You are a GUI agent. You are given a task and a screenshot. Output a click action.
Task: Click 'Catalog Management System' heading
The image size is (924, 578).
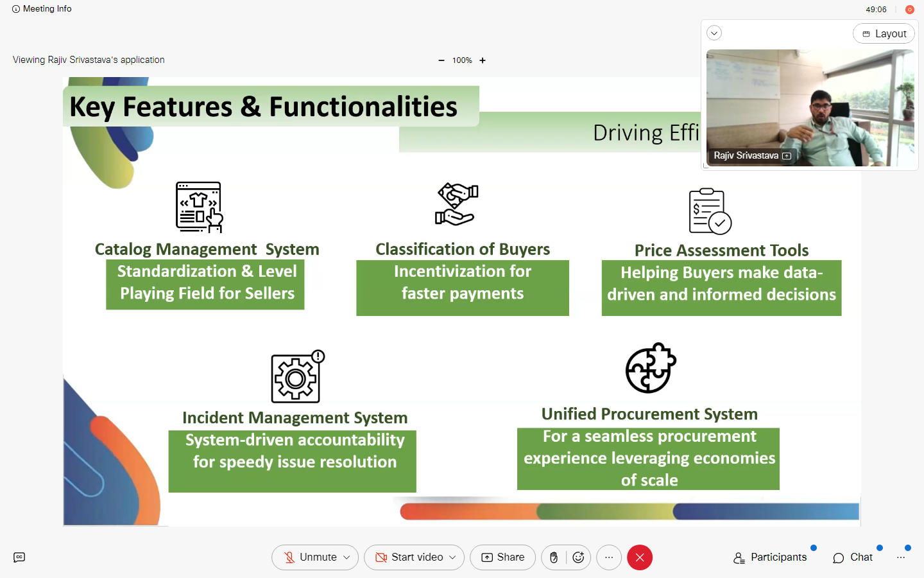[x=207, y=249]
